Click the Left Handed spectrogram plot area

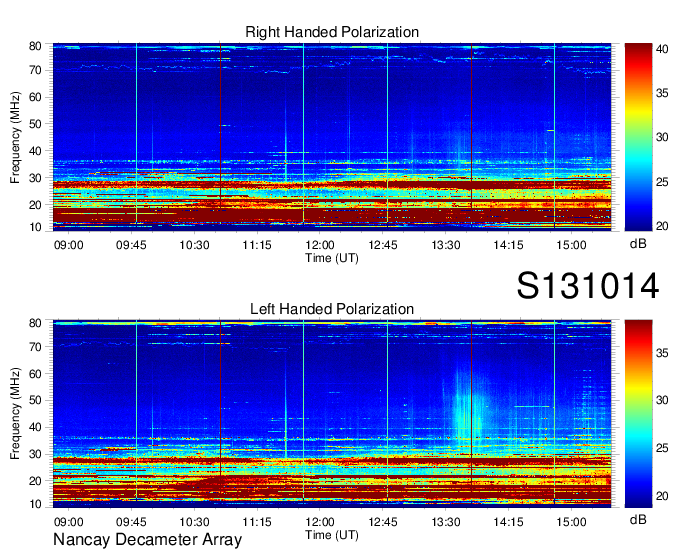[332, 414]
